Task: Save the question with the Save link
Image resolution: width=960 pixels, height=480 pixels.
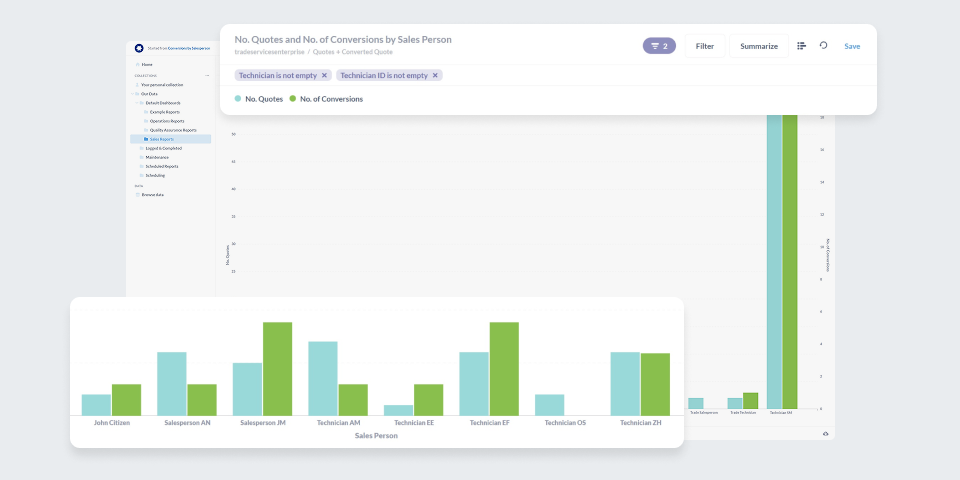Action: tap(852, 46)
